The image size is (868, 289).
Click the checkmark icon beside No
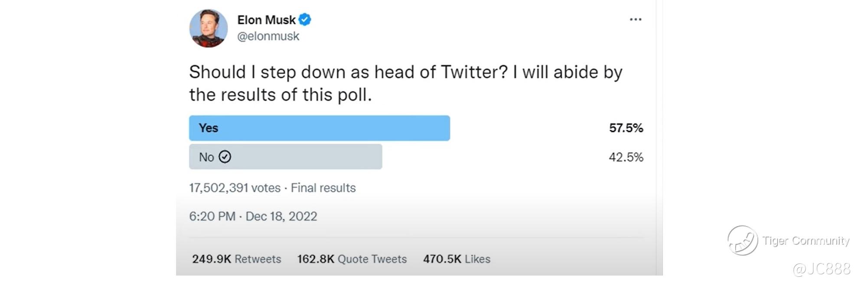225,157
